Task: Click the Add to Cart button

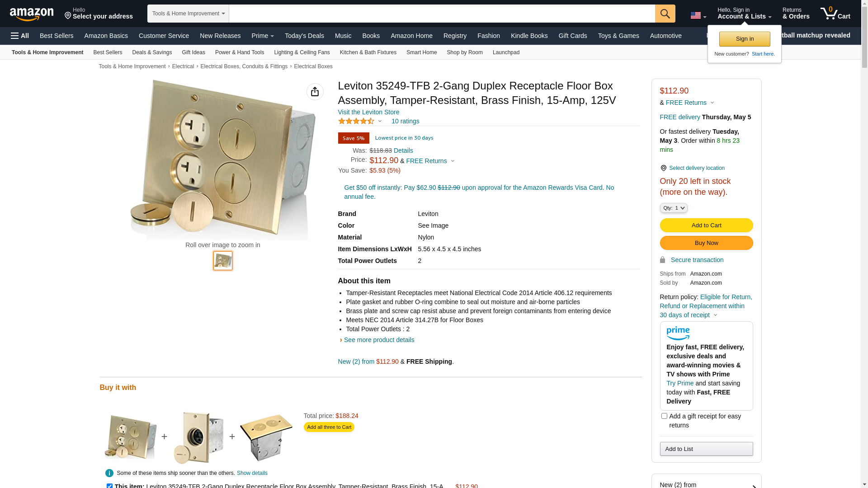Action: 706,225
